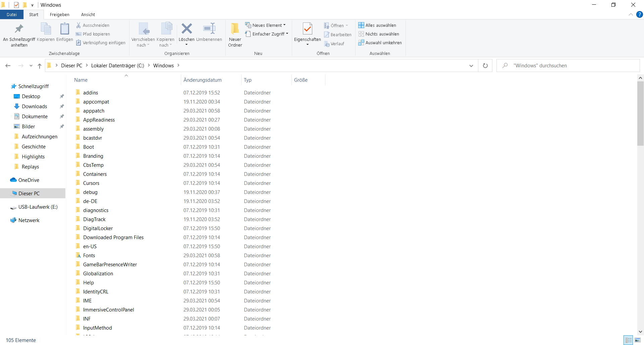Switch to the Ansicht ribbon tab

tap(88, 14)
